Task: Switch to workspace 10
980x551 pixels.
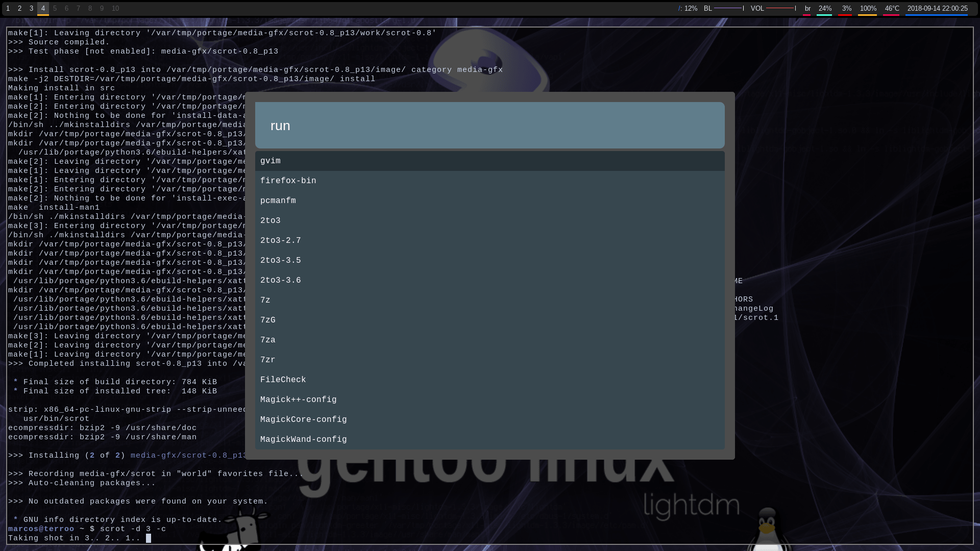Action: (x=115, y=8)
